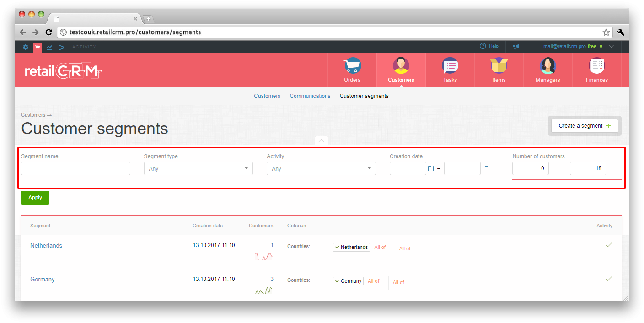Click creation date end field
The image size is (644, 323).
point(462,168)
